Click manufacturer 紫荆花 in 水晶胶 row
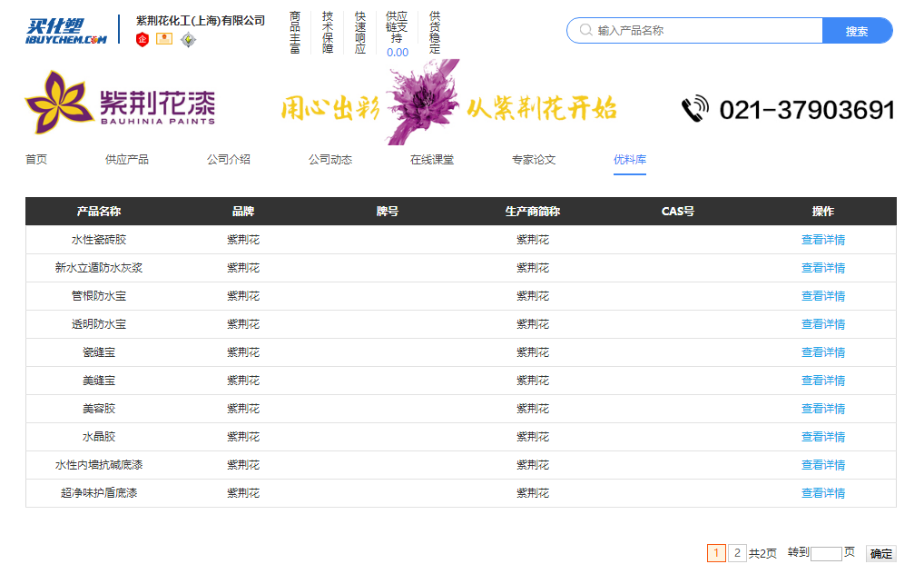 (x=533, y=437)
